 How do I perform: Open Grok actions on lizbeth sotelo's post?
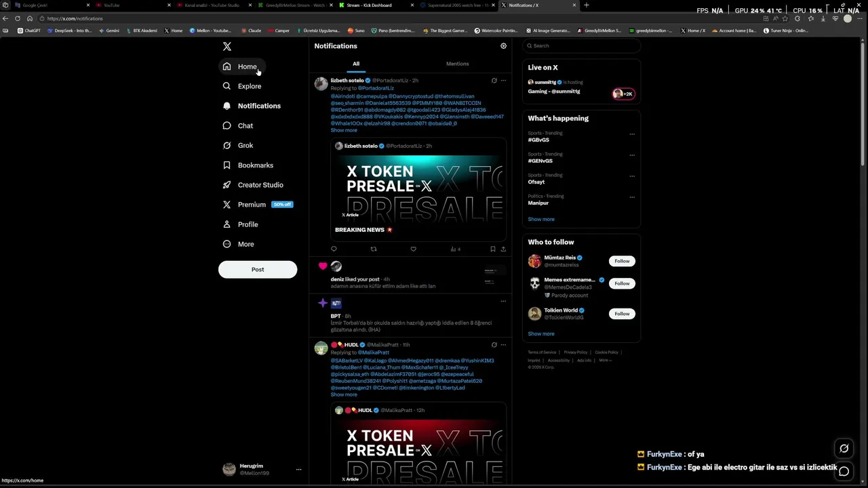[x=494, y=81]
